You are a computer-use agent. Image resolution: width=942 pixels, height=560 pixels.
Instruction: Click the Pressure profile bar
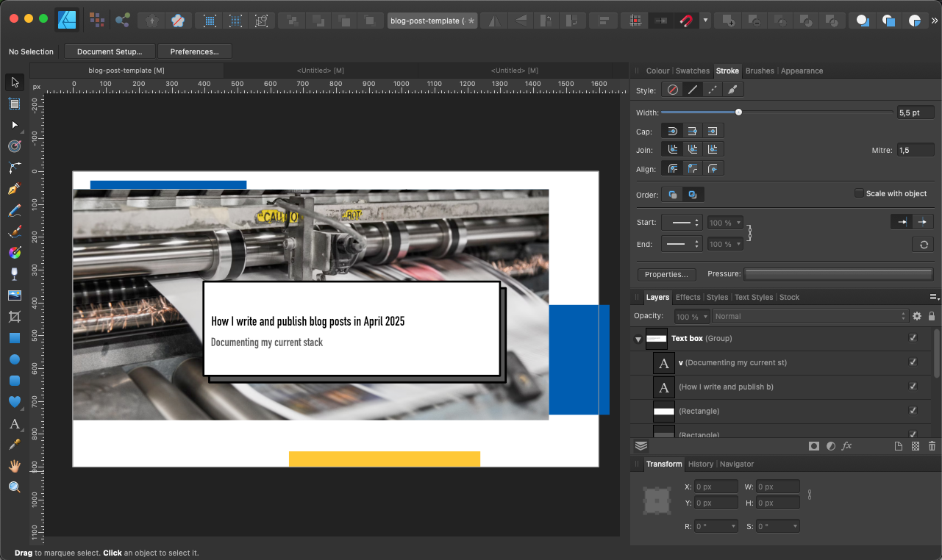coord(838,274)
